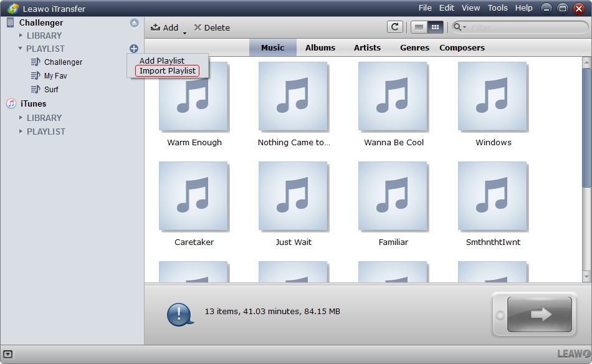Select the Just Wait song thumbnail

tap(293, 196)
